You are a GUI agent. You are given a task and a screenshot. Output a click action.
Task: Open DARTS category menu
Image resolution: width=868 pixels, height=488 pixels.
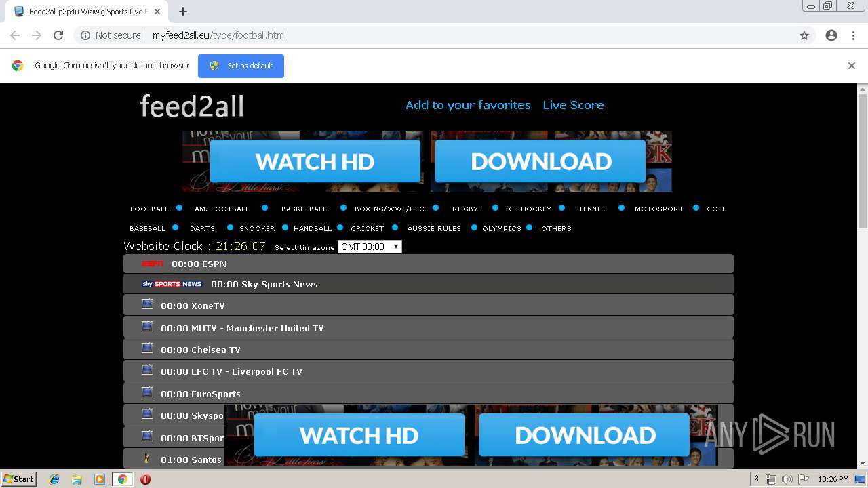[x=202, y=228]
